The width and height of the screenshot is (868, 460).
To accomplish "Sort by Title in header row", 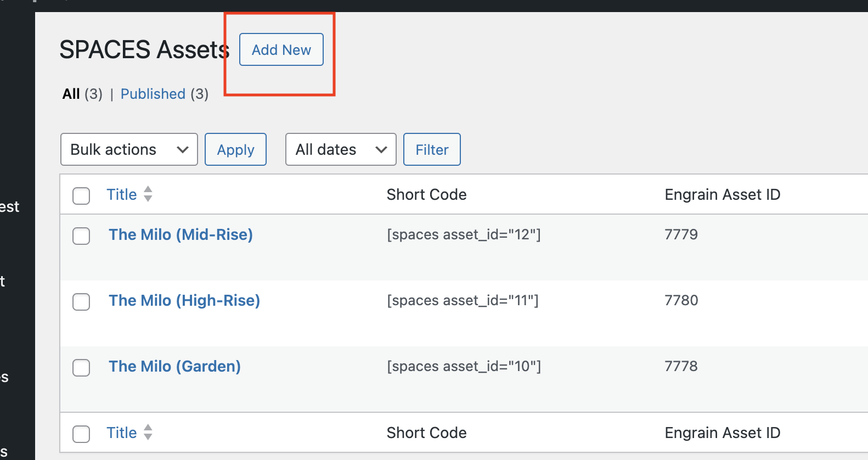I will click(x=122, y=194).
